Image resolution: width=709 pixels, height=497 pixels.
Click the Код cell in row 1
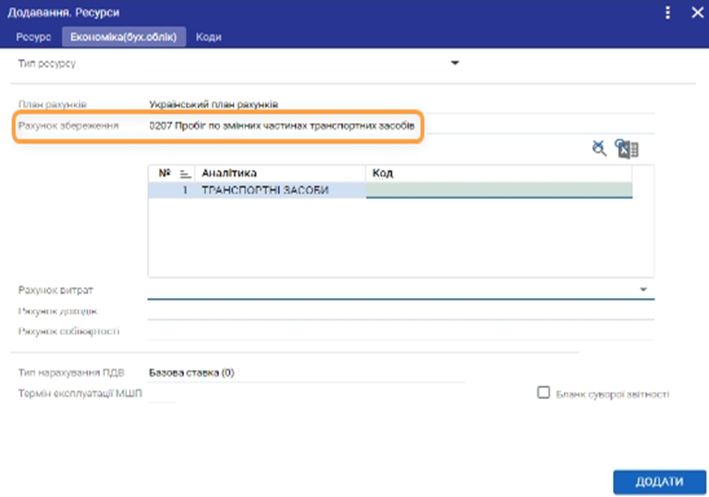pyautogui.click(x=498, y=190)
